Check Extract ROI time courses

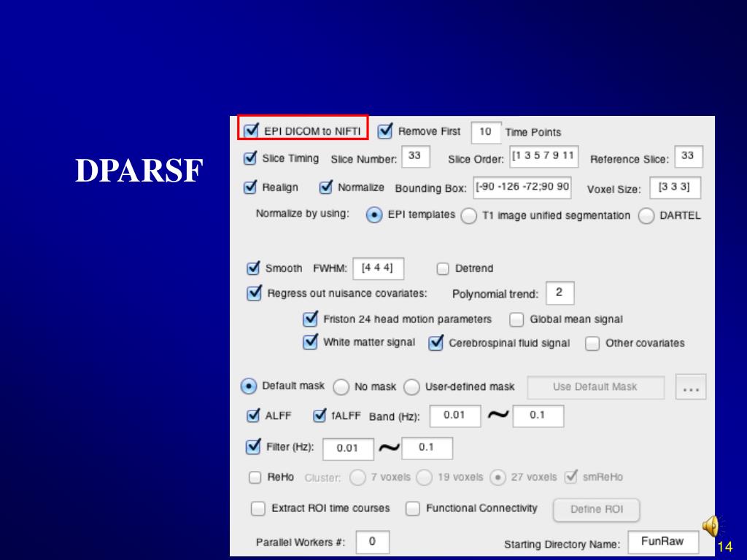point(258,508)
